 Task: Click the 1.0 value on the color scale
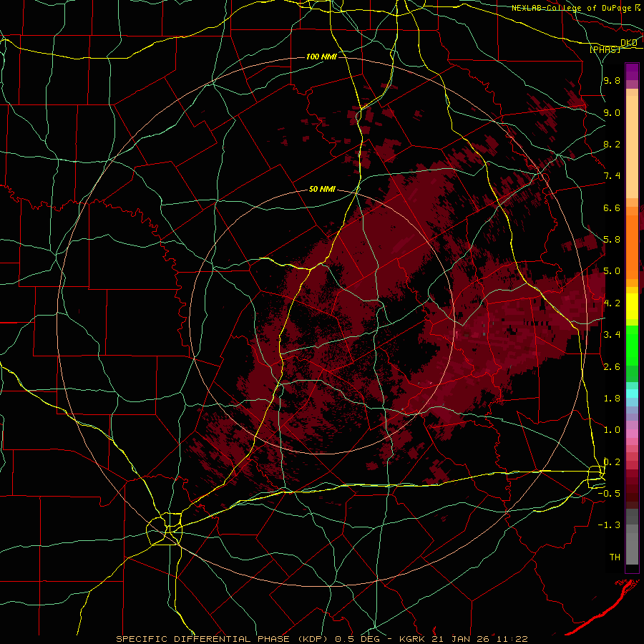[612, 430]
